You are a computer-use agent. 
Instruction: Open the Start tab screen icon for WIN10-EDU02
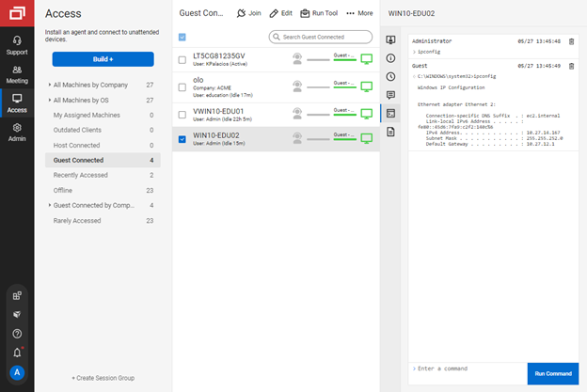tap(390, 39)
